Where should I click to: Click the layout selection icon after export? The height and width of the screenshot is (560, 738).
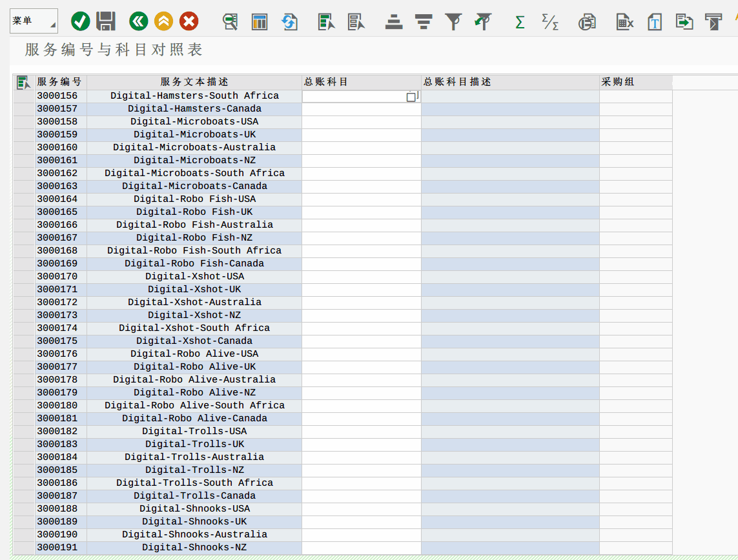pos(713,22)
